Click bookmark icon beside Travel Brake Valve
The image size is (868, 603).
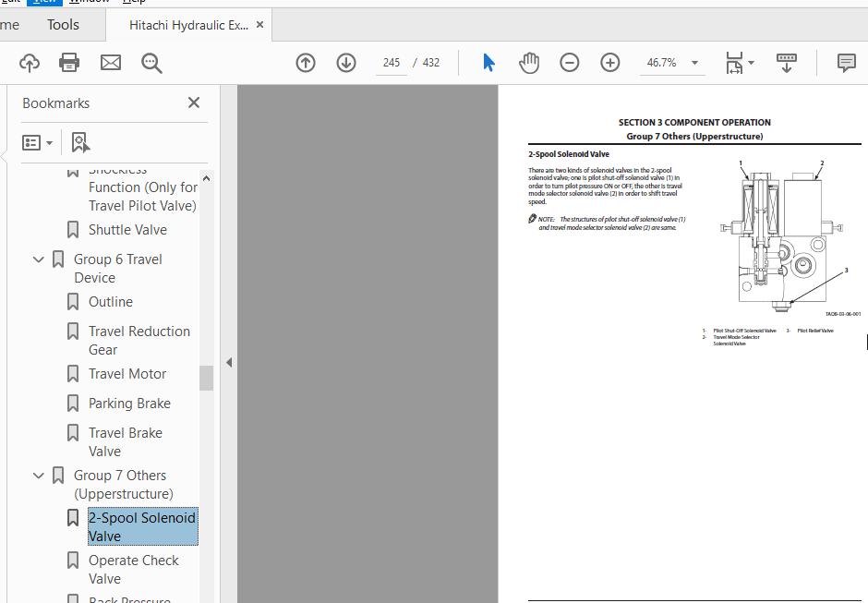click(x=73, y=432)
